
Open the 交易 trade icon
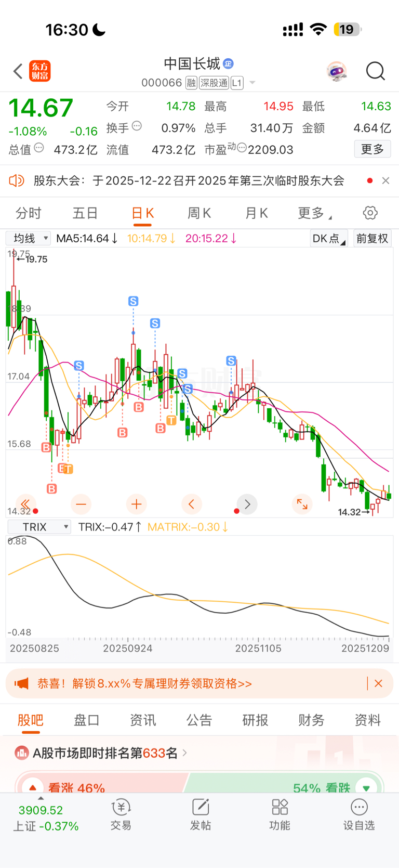pos(121,815)
